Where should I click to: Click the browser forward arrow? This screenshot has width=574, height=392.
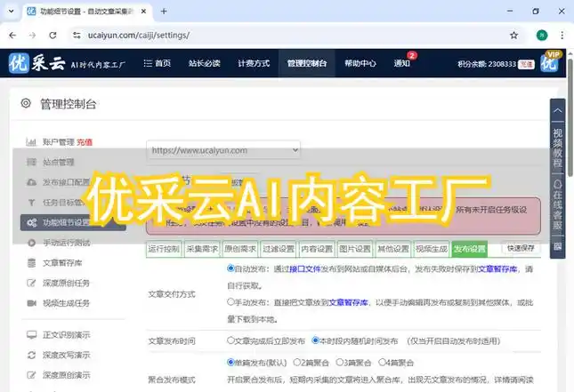(33, 35)
